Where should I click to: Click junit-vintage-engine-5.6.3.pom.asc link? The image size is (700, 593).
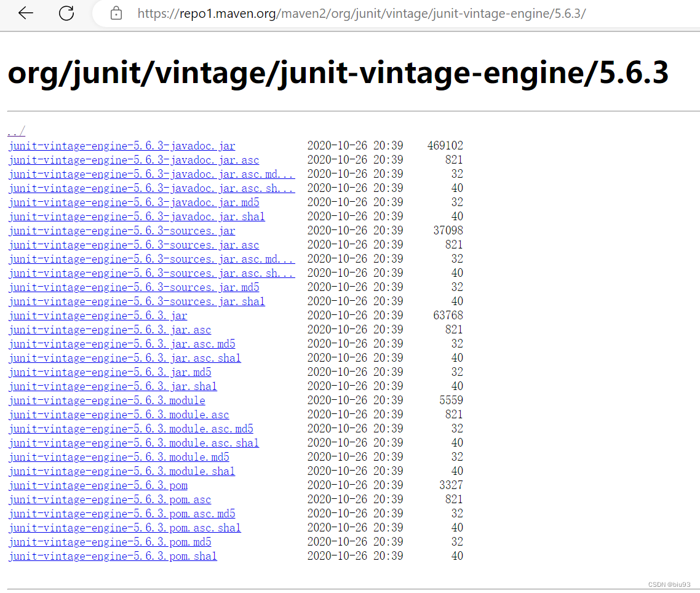pos(109,499)
